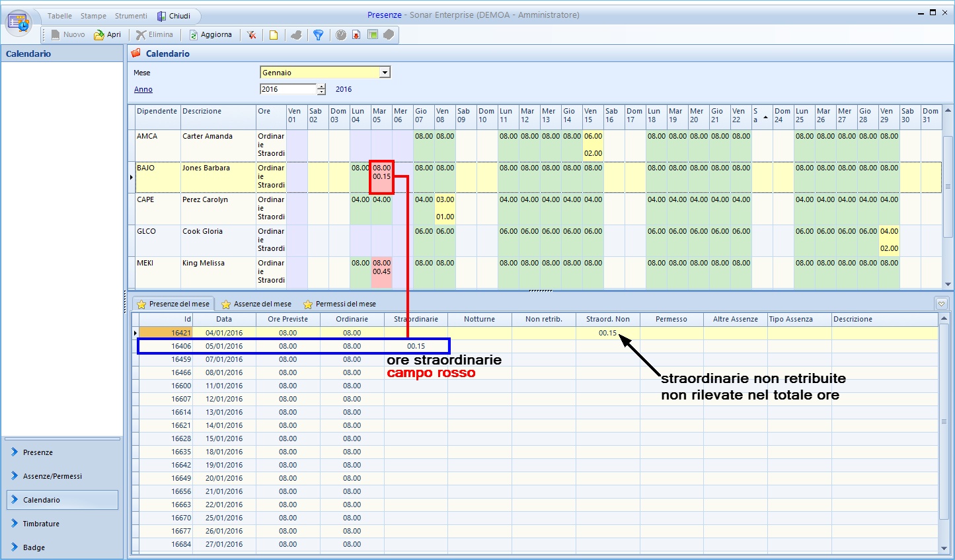Click the blue funnel filter icon
Viewport: 955px width, 560px height.
(x=318, y=35)
